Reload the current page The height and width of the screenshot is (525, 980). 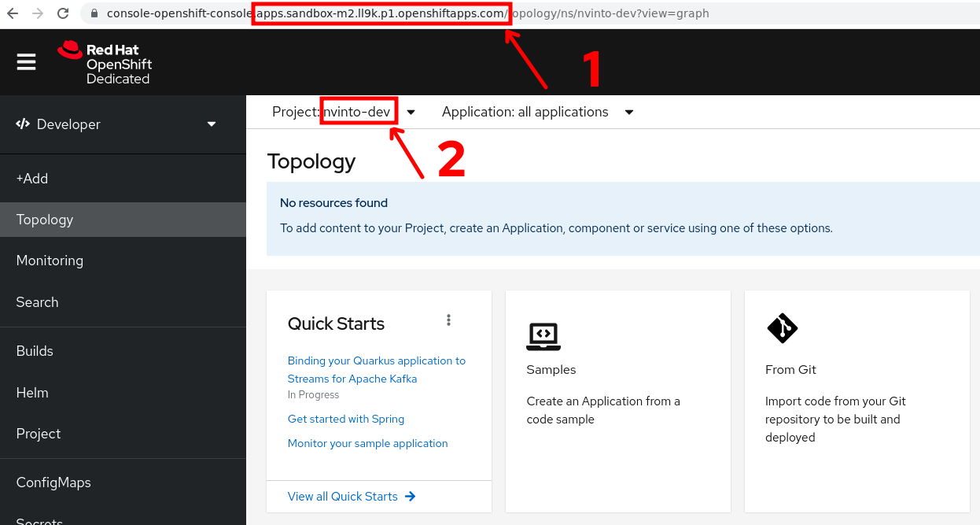[x=62, y=13]
